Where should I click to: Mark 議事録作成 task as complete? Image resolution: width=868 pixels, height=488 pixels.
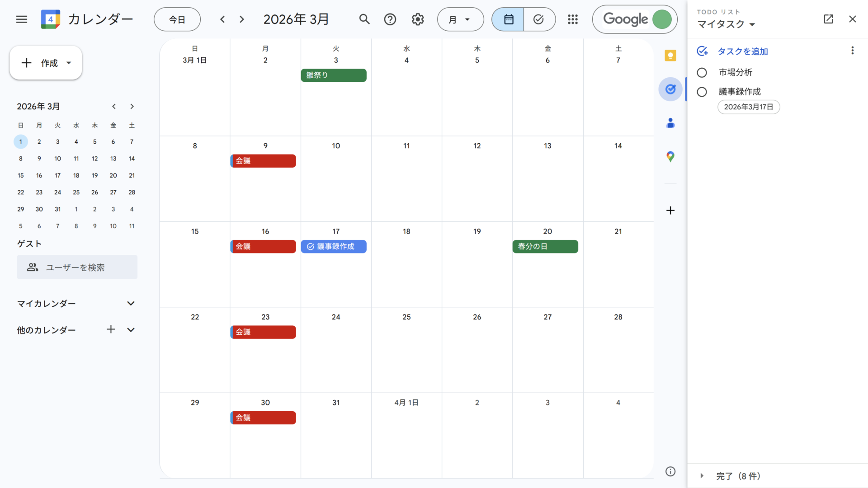point(702,92)
